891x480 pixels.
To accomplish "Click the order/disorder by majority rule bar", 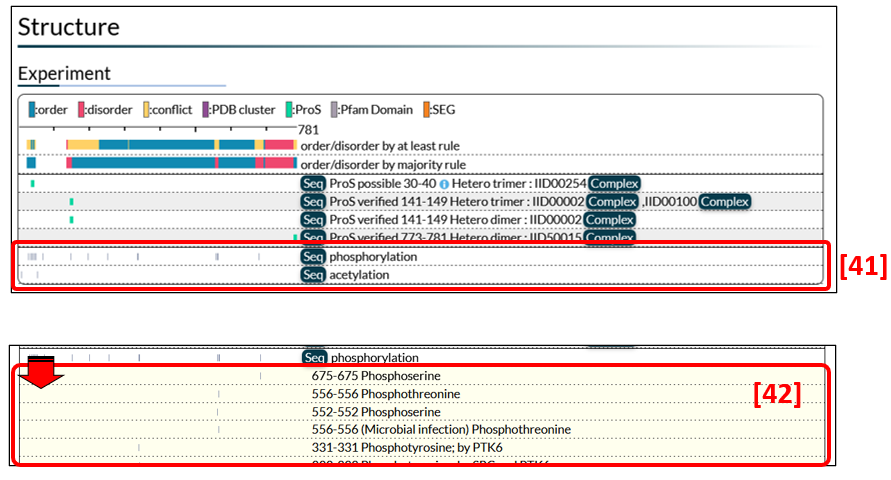I will pos(160,163).
